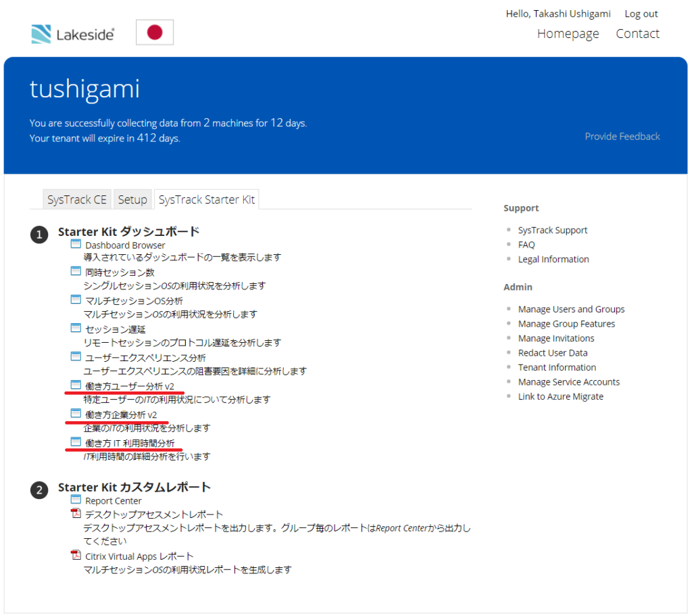
Task: Click the Support section heading
Action: point(521,208)
